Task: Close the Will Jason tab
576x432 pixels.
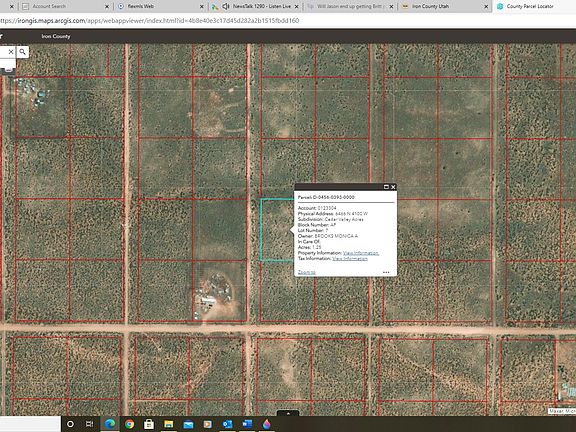Action: (x=391, y=7)
